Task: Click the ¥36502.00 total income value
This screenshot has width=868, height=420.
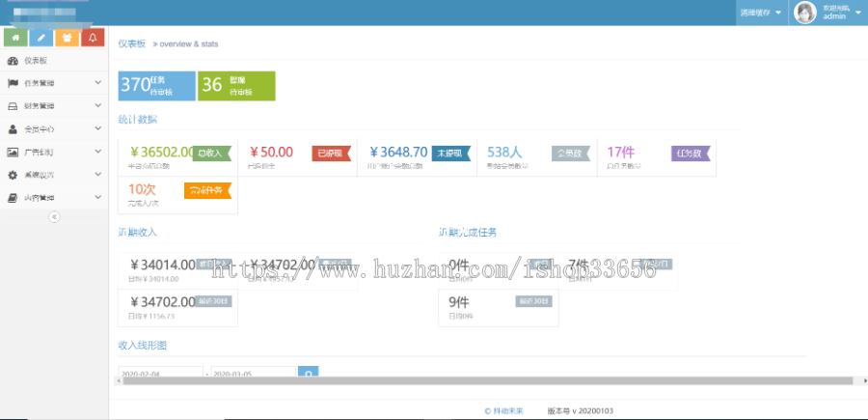Action: point(162,153)
